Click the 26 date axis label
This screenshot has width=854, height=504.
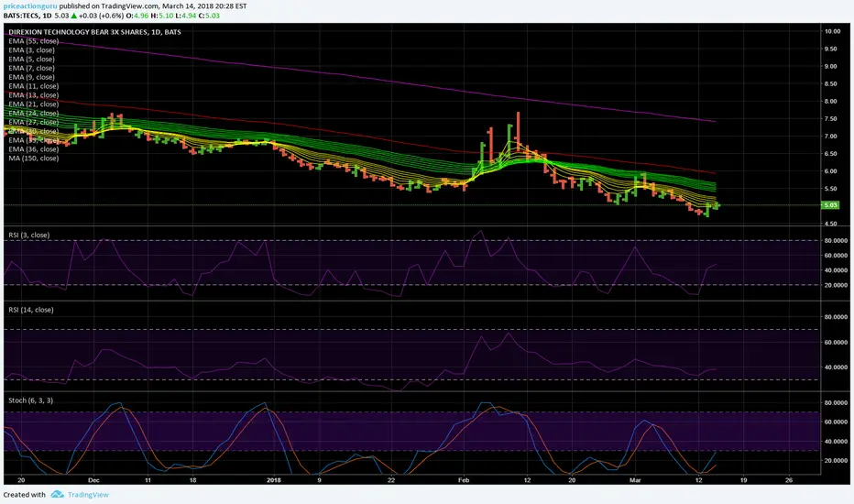pos(789,480)
